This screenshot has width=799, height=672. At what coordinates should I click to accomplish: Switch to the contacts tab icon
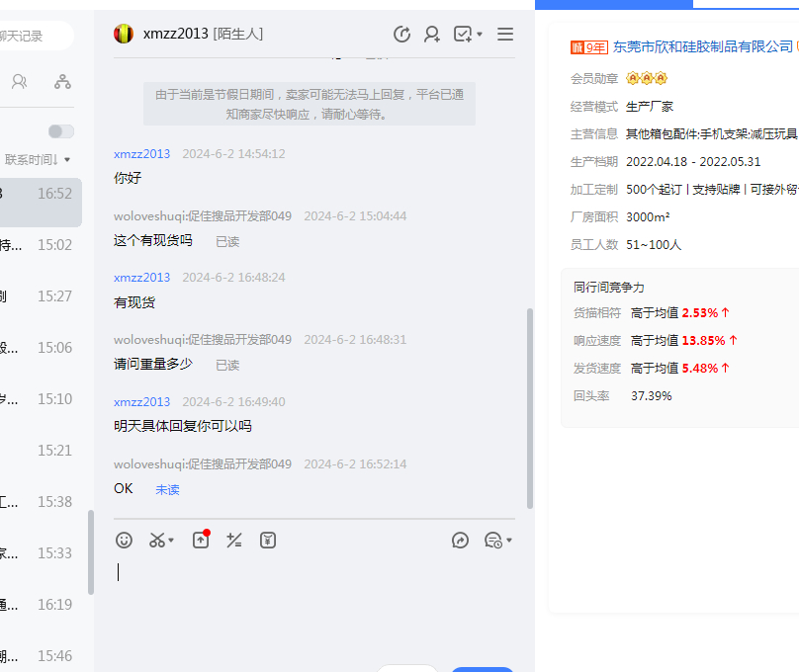[x=20, y=82]
